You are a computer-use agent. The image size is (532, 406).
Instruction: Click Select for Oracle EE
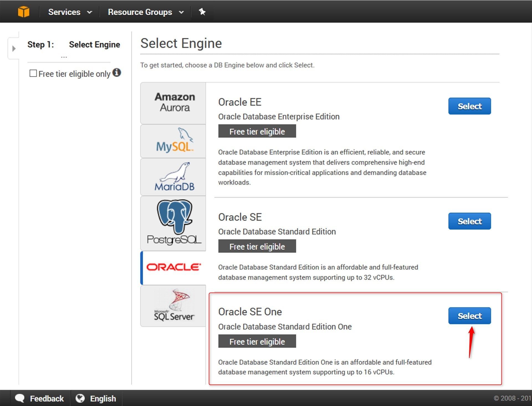pos(469,106)
